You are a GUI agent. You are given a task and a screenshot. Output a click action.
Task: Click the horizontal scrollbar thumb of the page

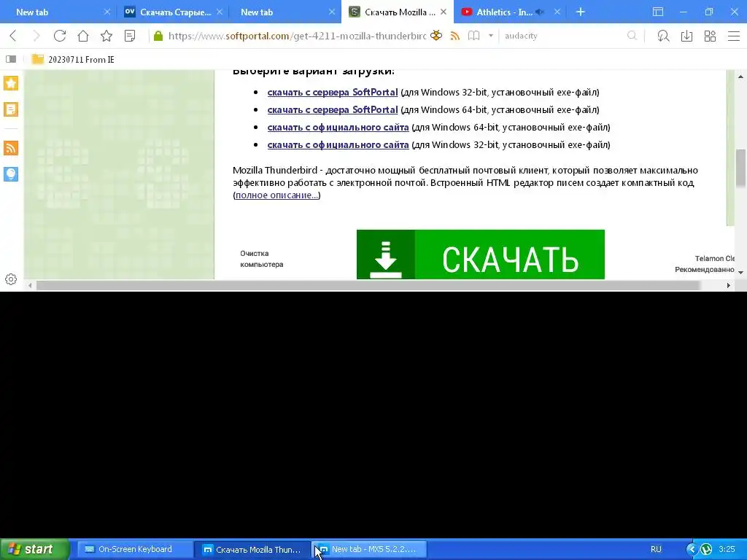click(368, 285)
